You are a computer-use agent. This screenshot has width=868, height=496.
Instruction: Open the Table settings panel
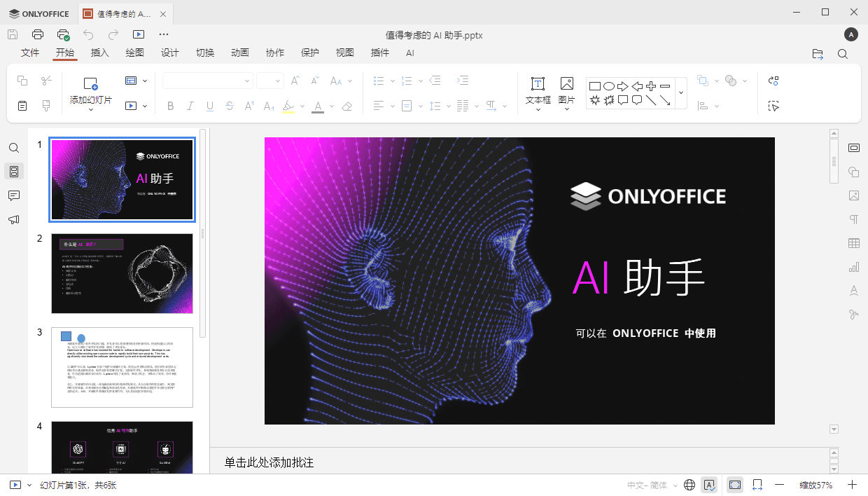(x=853, y=243)
